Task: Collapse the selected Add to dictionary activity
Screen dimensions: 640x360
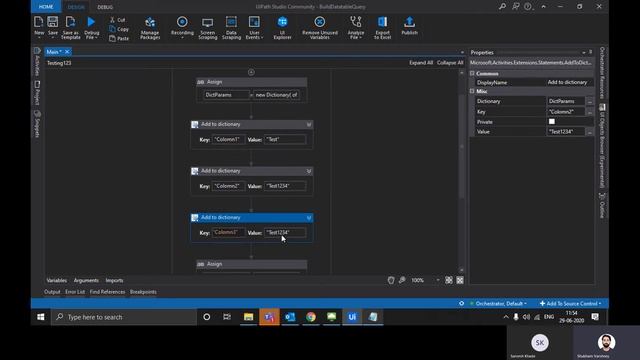Action: pos(309,218)
